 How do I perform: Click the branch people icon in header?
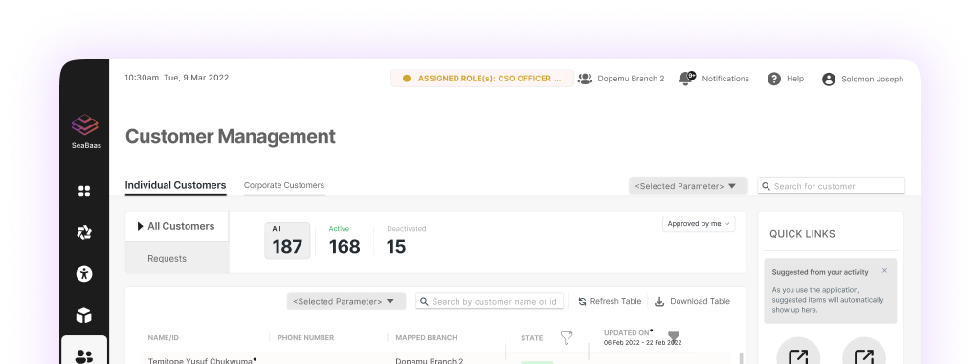(x=585, y=79)
